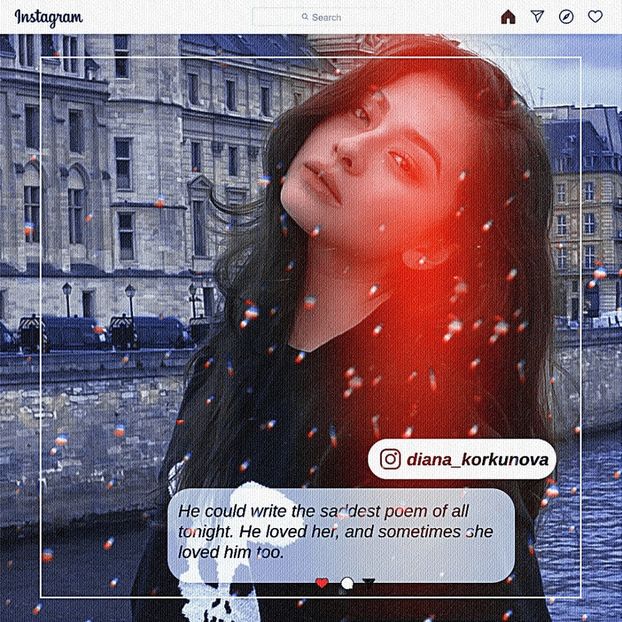The image size is (622, 622).
Task: Click the river water at bottom right
Action: 585,540
